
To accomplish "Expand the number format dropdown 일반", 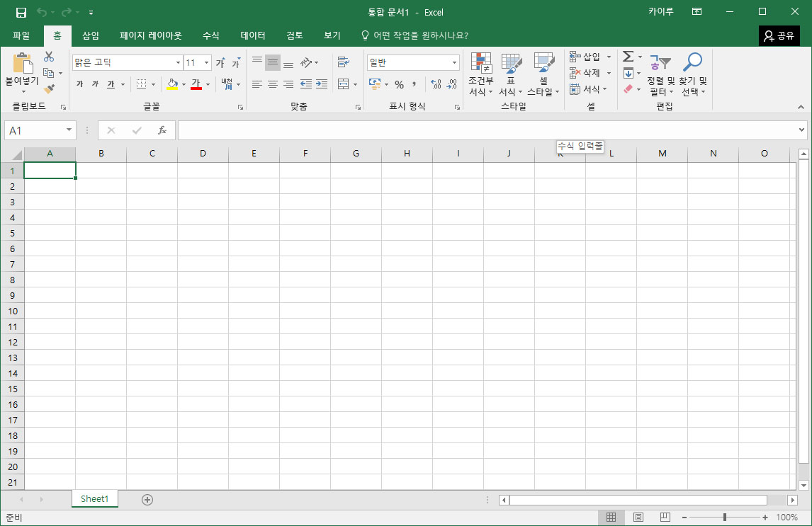I will point(454,62).
